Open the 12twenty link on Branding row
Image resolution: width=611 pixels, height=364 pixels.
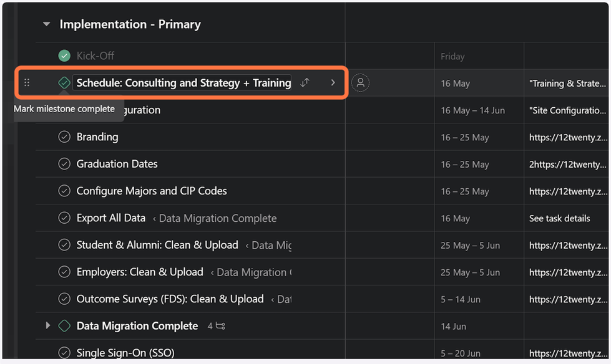click(x=567, y=137)
